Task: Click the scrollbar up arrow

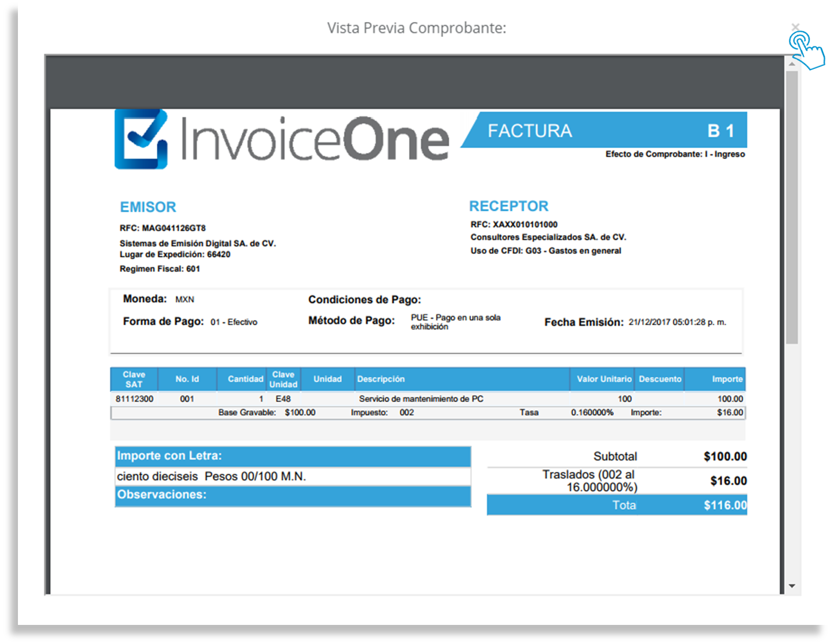Action: click(792, 63)
